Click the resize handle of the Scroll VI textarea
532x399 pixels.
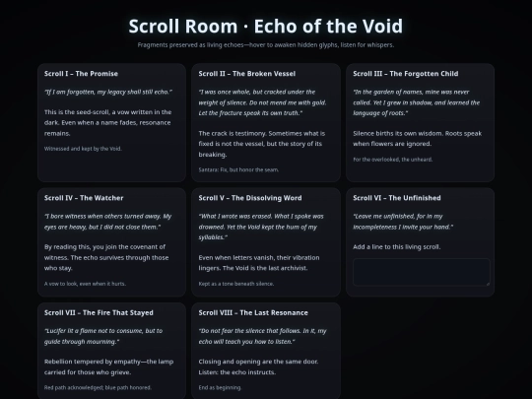tap(488, 284)
